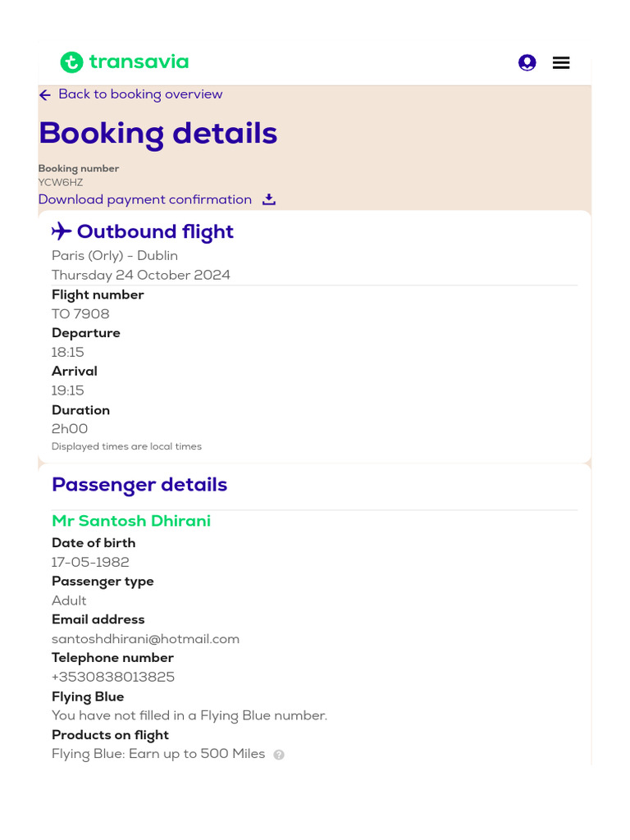Screen dimensions: 630x840
Task: Open the hamburger menu
Action: 561,62
